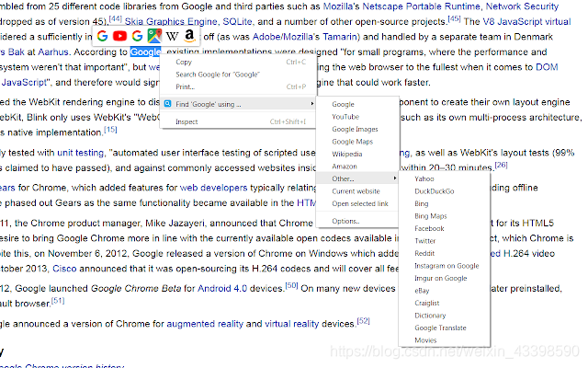This screenshot has width=588, height=368.
Task: Follow the virtual reality link
Action: (x=292, y=324)
